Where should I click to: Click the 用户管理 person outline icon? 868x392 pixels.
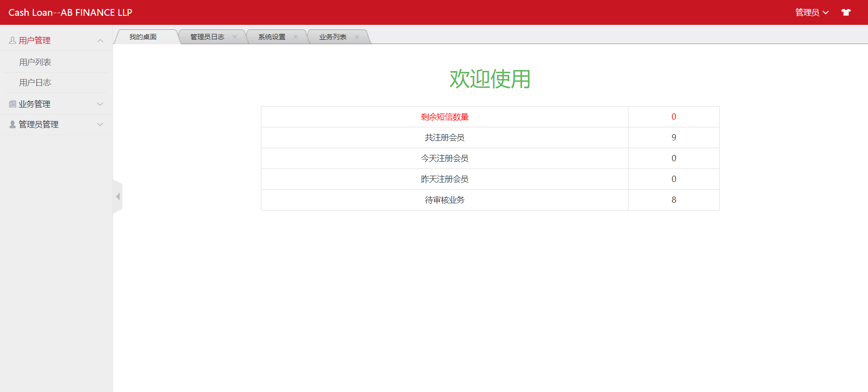click(13, 40)
